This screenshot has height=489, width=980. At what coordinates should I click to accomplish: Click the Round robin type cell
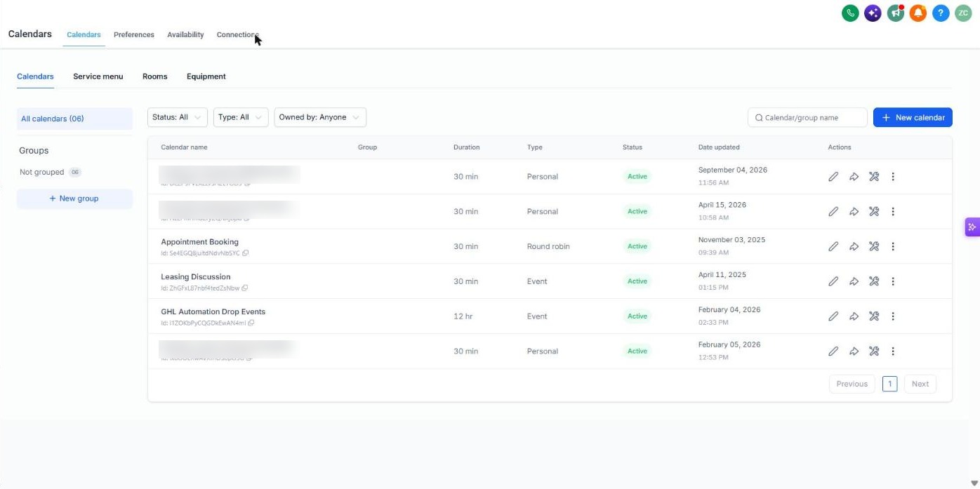pos(548,246)
